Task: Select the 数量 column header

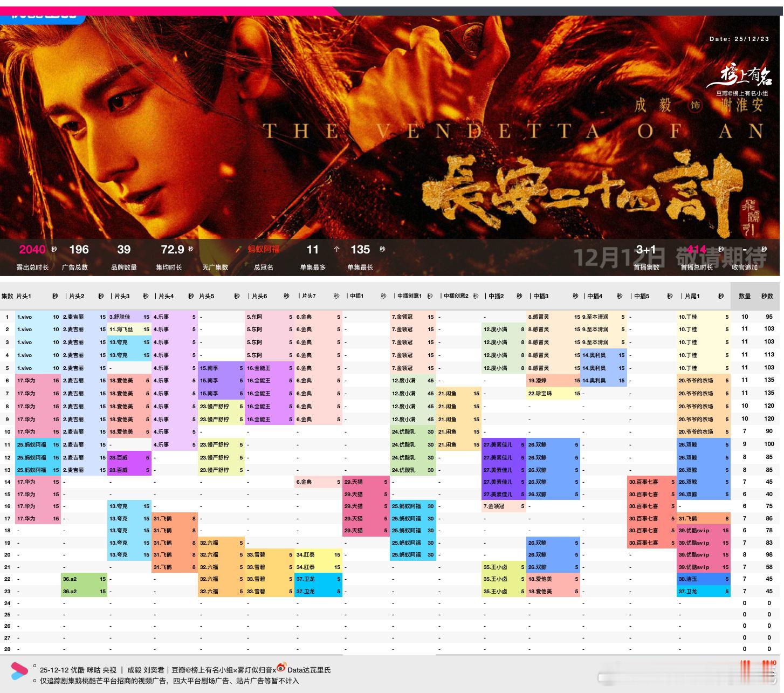Action: (x=745, y=296)
